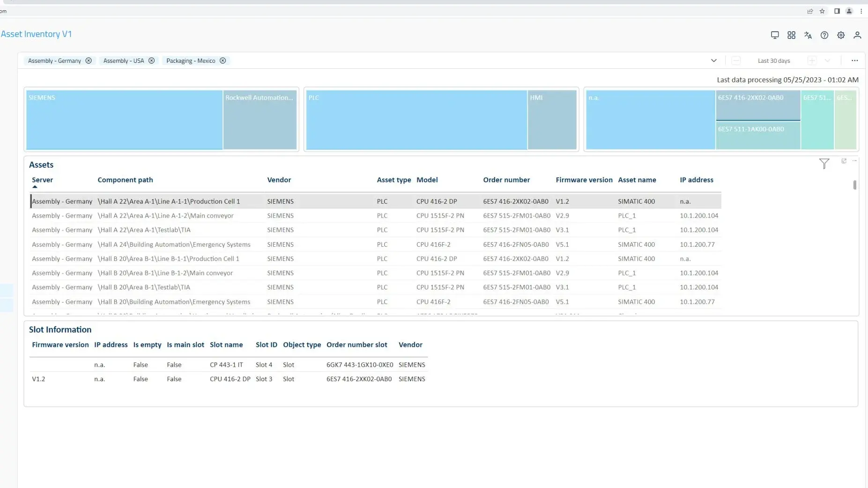Remove the Assembly - USA filter chip
This screenshot has height=488, width=868.
click(x=151, y=61)
